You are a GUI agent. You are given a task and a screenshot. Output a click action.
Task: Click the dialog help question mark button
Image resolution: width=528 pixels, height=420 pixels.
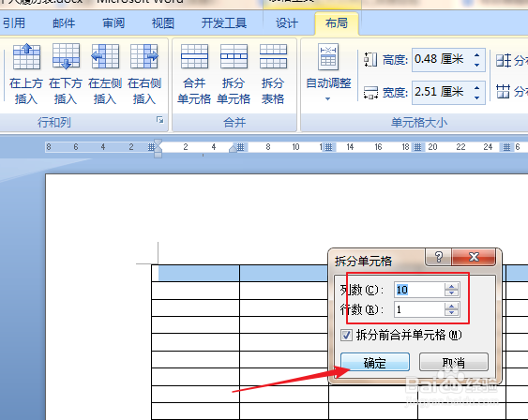tap(438, 257)
